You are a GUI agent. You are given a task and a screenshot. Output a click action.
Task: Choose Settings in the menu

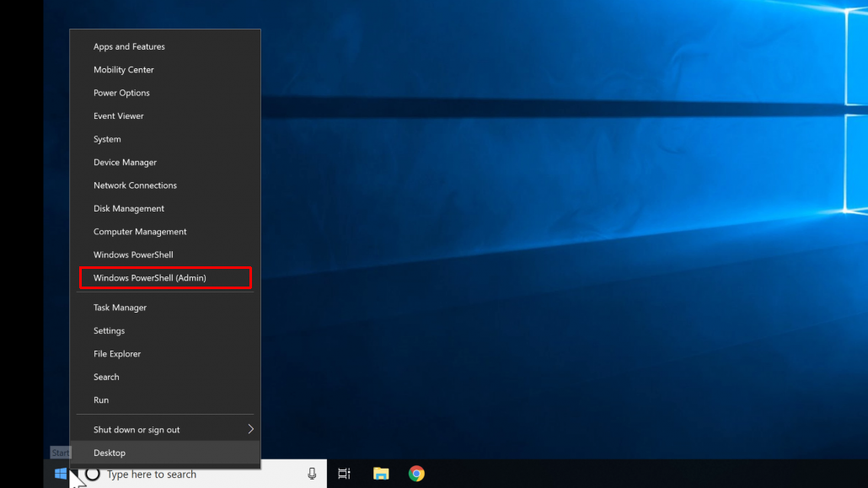165,330
